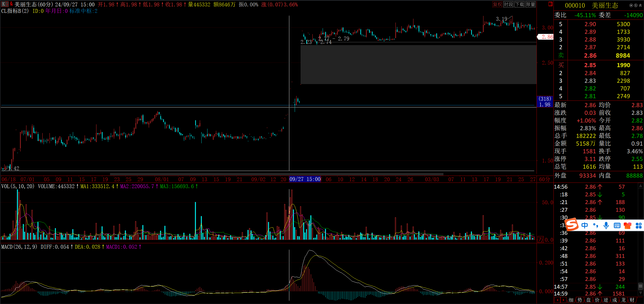Click the MA1:333512.4 volume average label
Screen dimensions: 644x304
97,186
